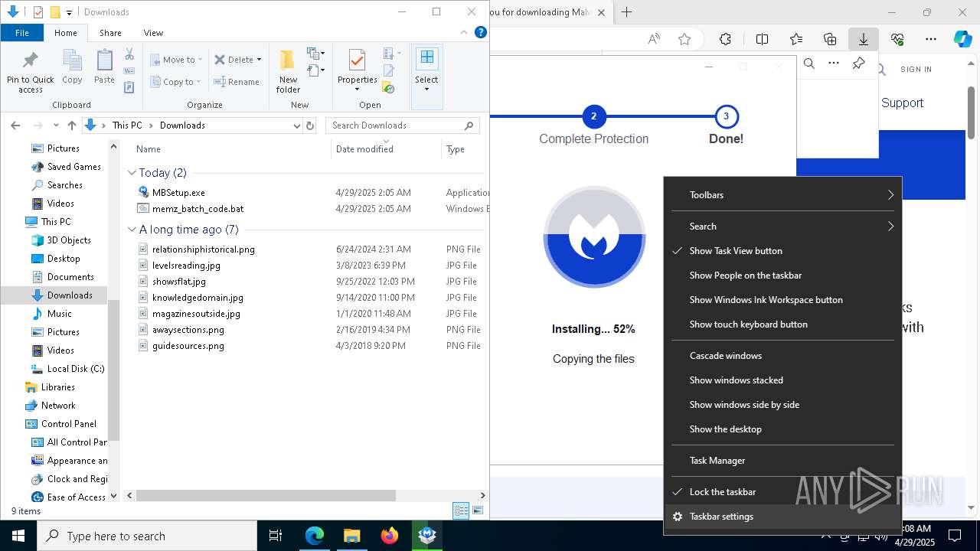Click Task View taskbar button
The width and height of the screenshot is (980, 551).
(276, 536)
